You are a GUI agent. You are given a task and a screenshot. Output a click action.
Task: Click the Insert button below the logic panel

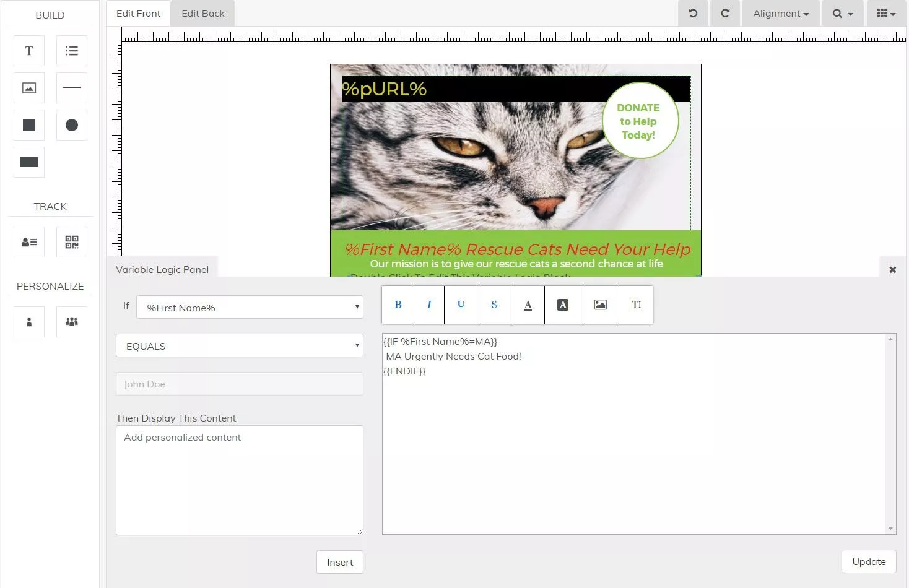pyautogui.click(x=339, y=562)
